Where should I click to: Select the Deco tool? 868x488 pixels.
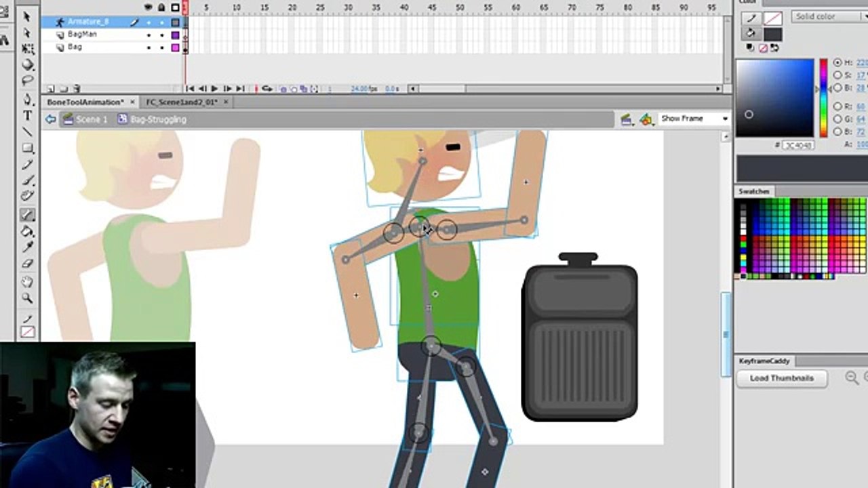(27, 197)
